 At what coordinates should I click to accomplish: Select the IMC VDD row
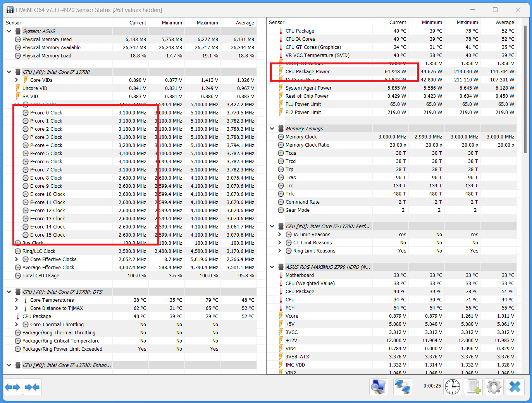point(392,365)
